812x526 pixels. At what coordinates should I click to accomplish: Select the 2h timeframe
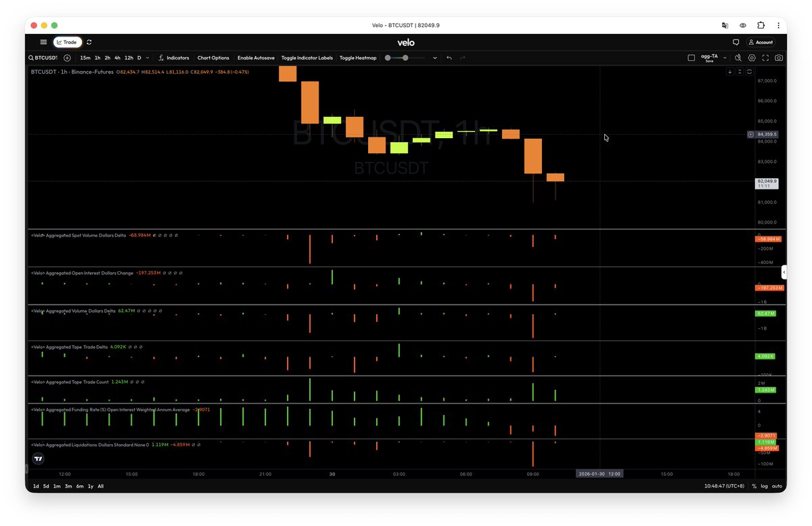108,58
